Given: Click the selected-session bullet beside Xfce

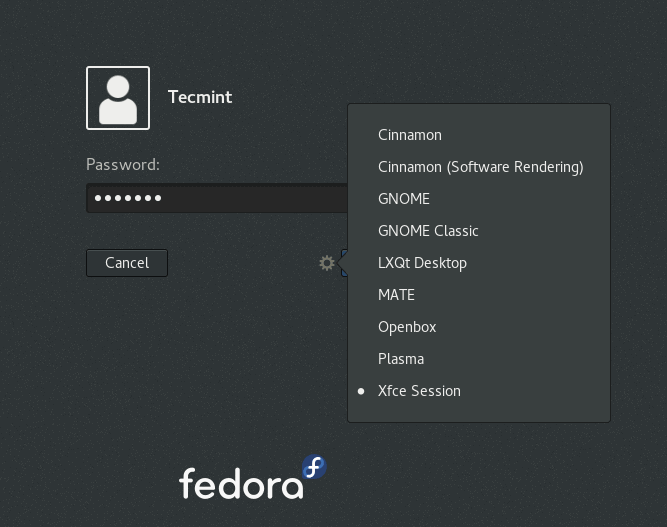Looking at the screenshot, I should coord(361,391).
